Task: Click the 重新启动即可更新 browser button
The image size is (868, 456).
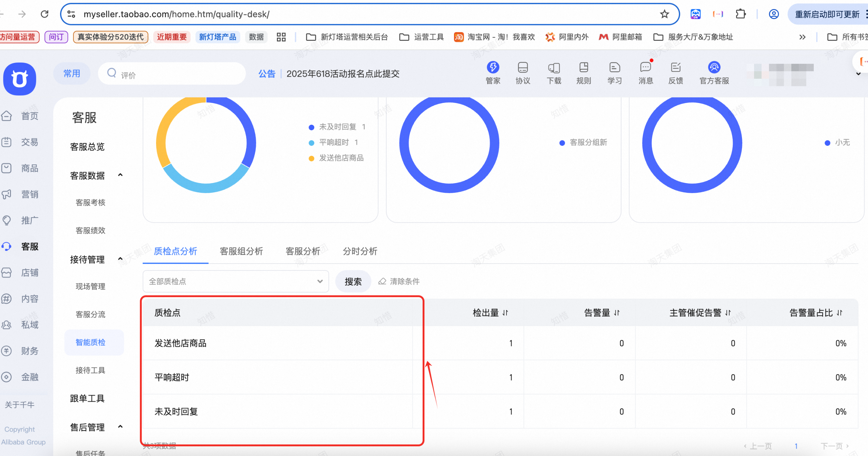Action: pos(827,14)
